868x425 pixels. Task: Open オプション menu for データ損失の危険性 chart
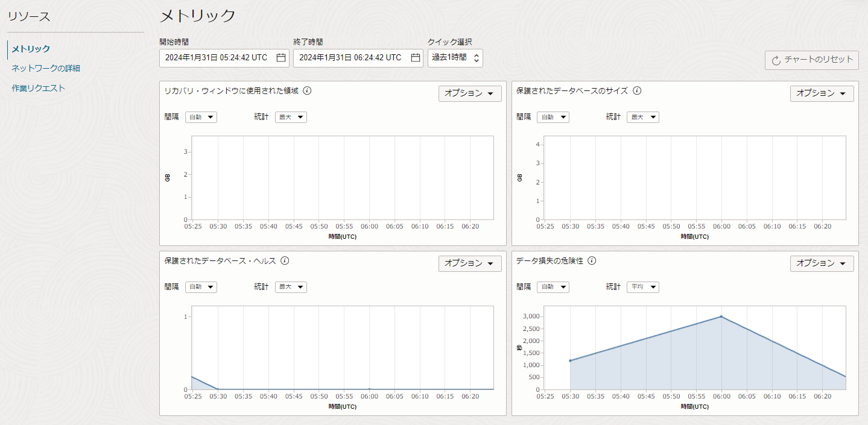(822, 263)
